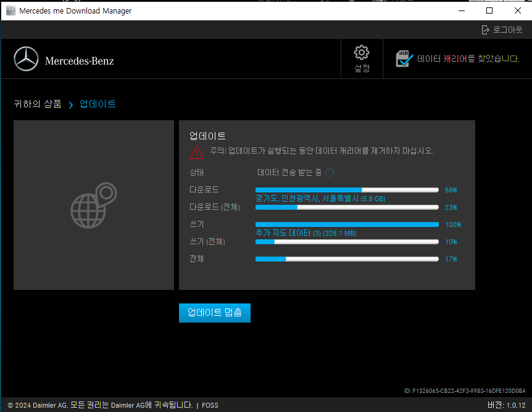The image size is (532, 412).
Task: Stop the update with 업데이트 멈춤 button
Action: pos(215,313)
